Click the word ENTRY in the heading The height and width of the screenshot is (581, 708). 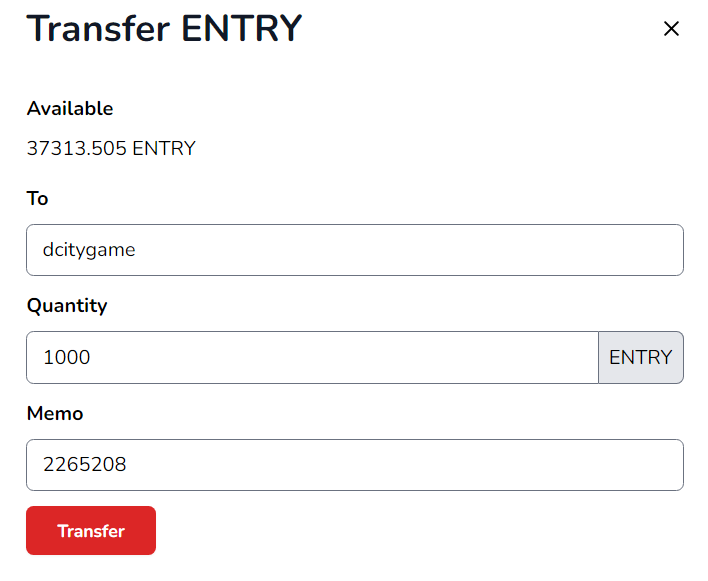(242, 28)
